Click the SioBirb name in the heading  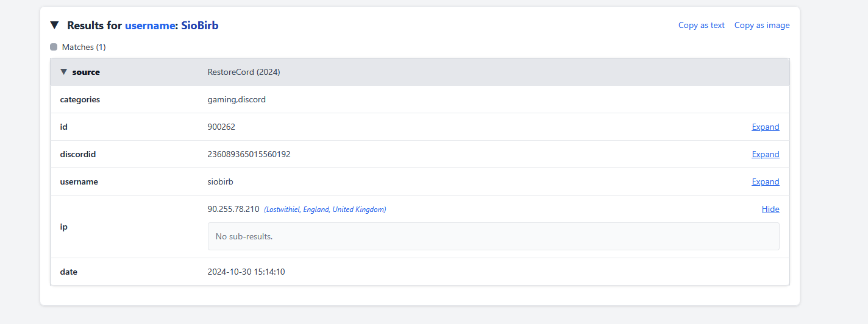pos(200,26)
